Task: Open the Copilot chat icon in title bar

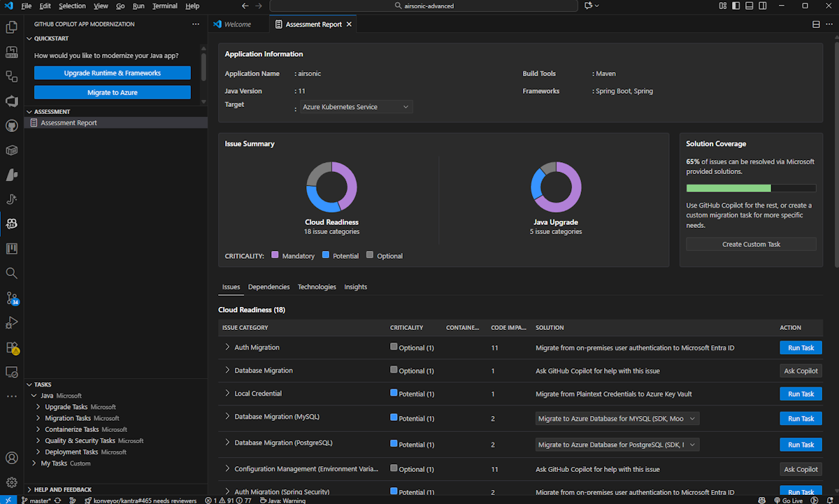Action: [589, 6]
